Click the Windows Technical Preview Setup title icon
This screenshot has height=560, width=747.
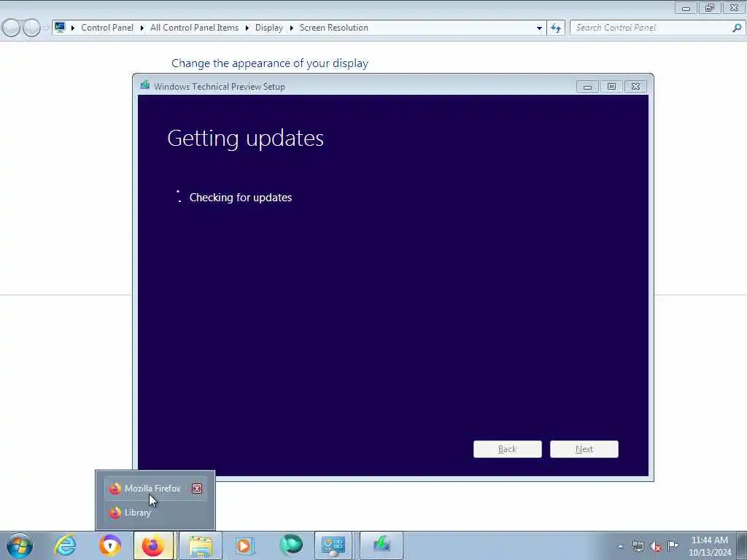(x=145, y=85)
